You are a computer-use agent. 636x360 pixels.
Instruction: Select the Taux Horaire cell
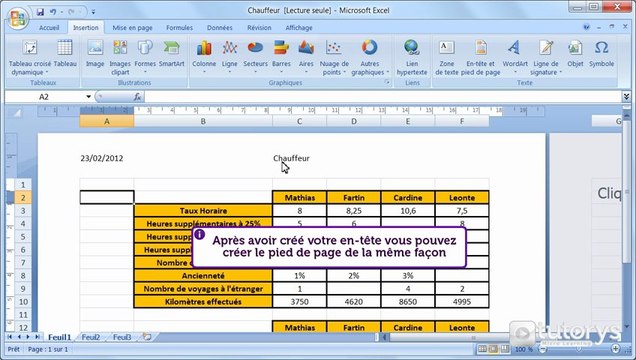[x=203, y=210]
